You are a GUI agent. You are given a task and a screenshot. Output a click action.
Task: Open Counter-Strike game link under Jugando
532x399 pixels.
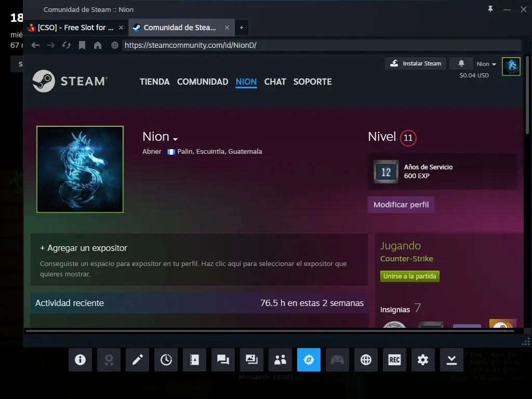pos(406,259)
